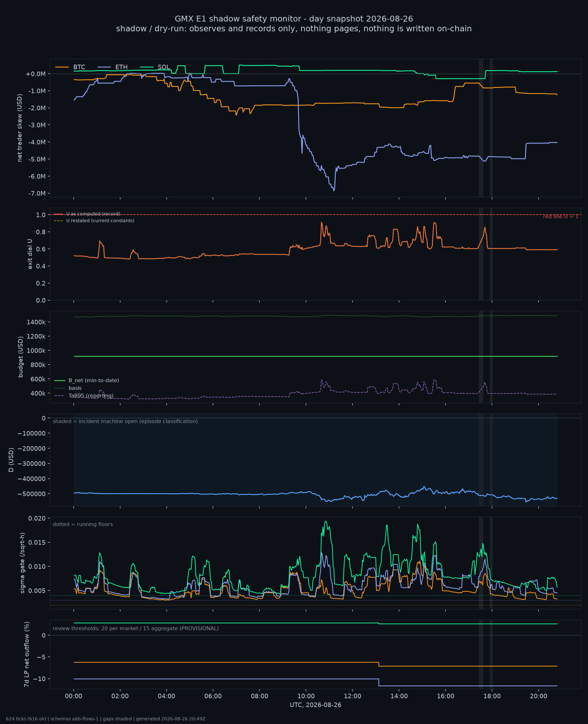Click the '0.2' exit dial tick

pyautogui.click(x=41, y=283)
